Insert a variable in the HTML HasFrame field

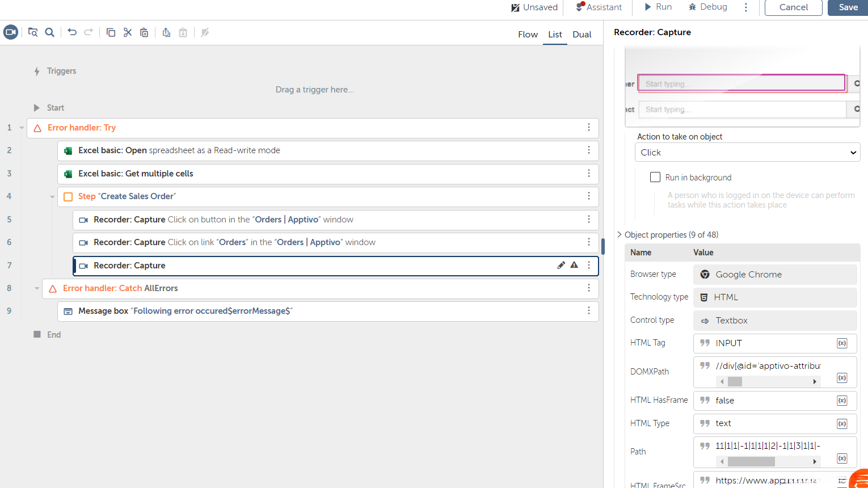(x=842, y=401)
